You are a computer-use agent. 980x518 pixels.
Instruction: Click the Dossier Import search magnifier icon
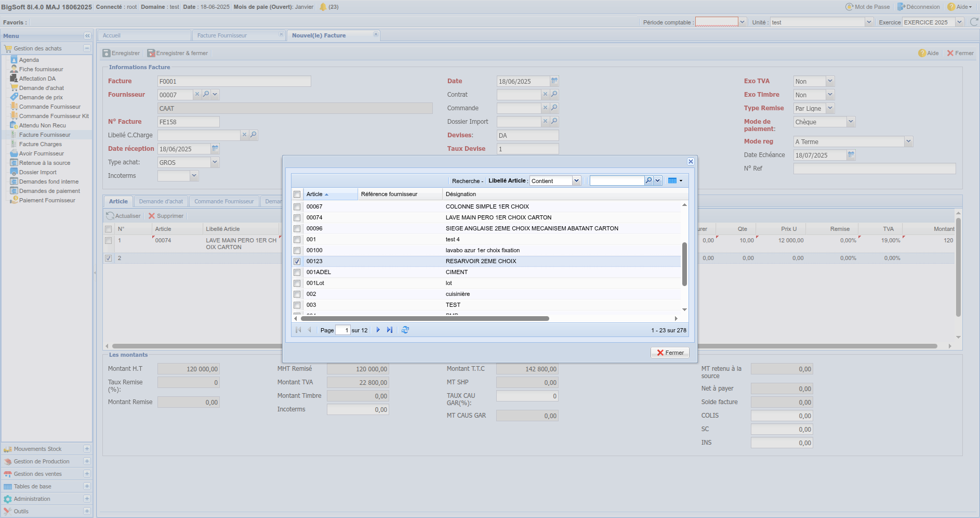coord(554,121)
